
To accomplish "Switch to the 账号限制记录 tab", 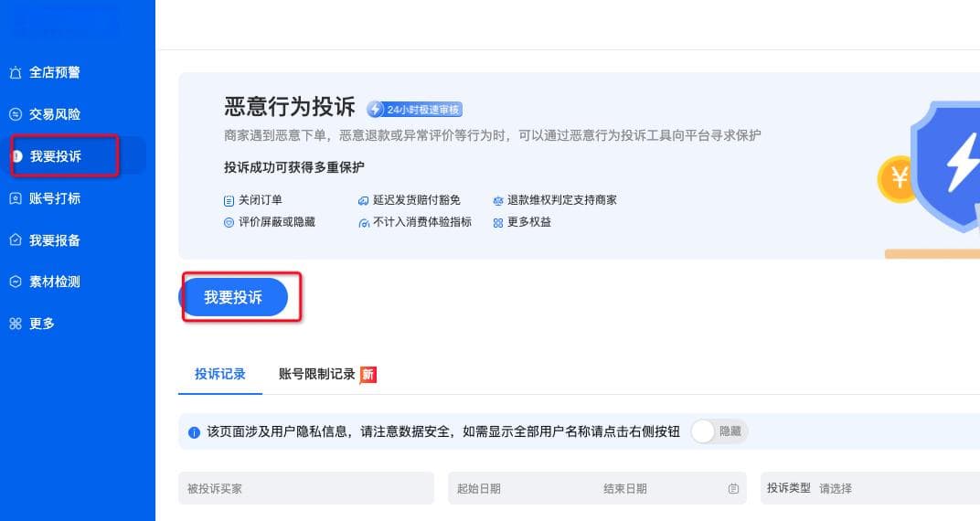I will tap(317, 374).
